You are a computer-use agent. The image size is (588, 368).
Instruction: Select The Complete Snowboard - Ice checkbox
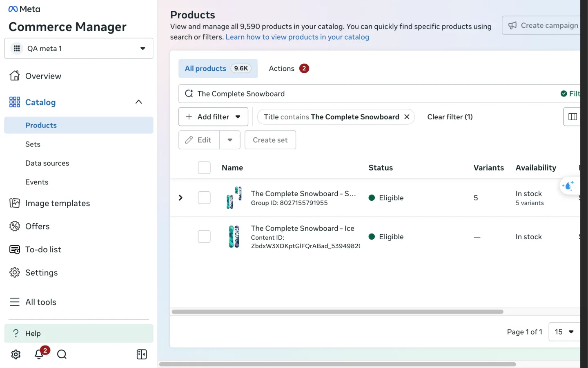point(204,237)
